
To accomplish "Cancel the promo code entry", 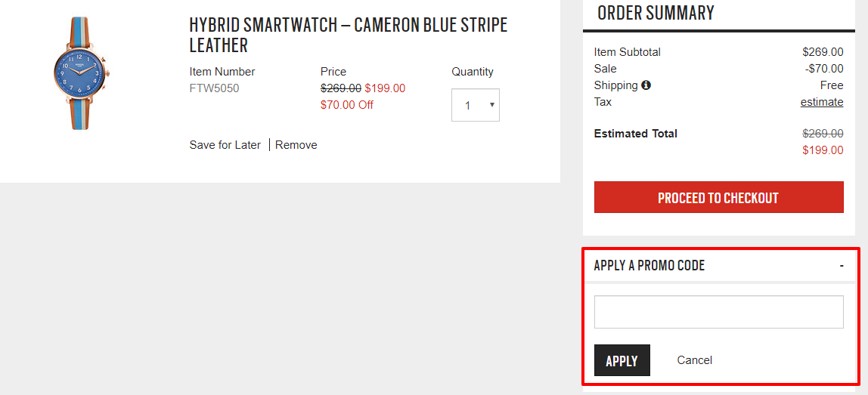I will [x=694, y=360].
